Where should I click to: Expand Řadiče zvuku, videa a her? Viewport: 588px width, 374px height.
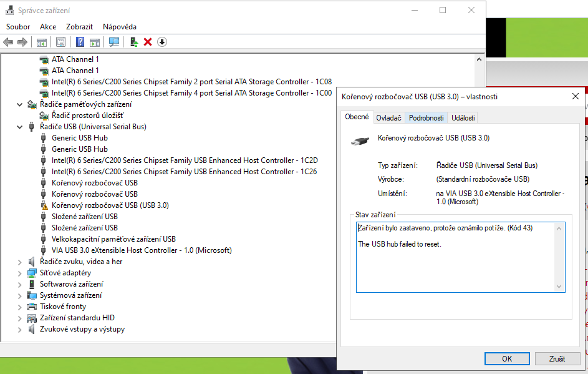[20, 262]
